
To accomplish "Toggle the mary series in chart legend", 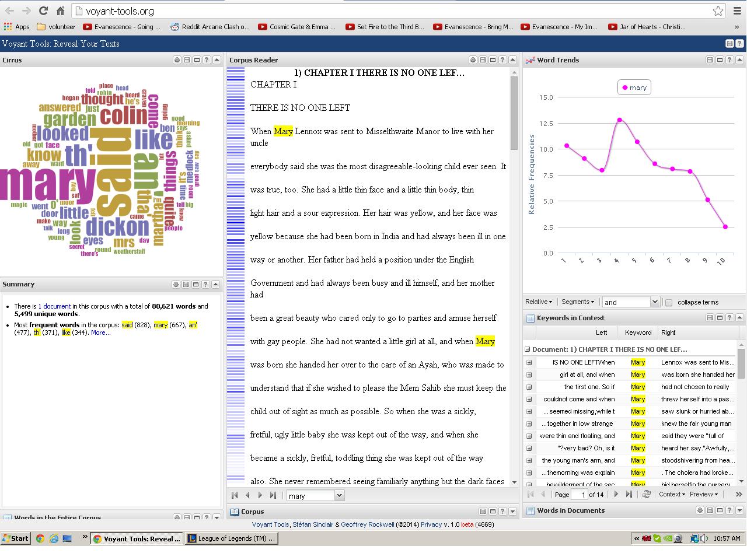I will click(x=634, y=87).
